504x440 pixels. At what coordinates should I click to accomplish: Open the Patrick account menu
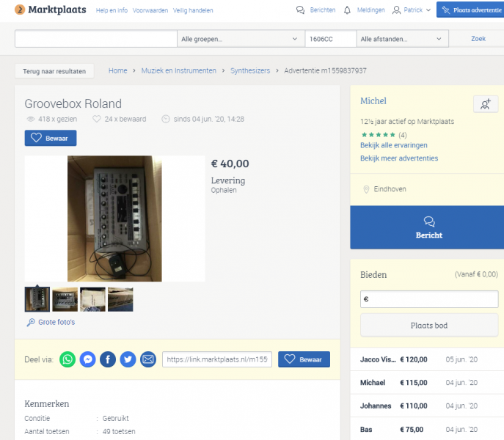click(412, 10)
